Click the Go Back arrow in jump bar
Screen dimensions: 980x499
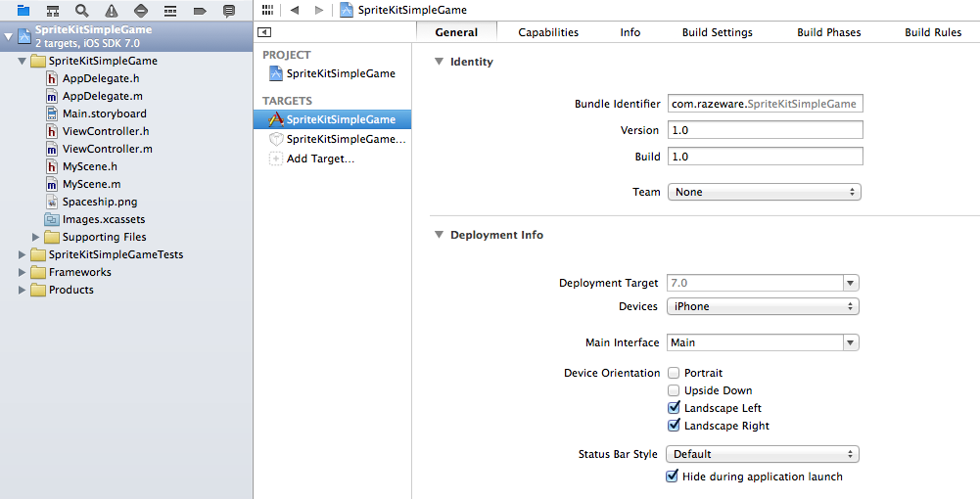[x=295, y=10]
